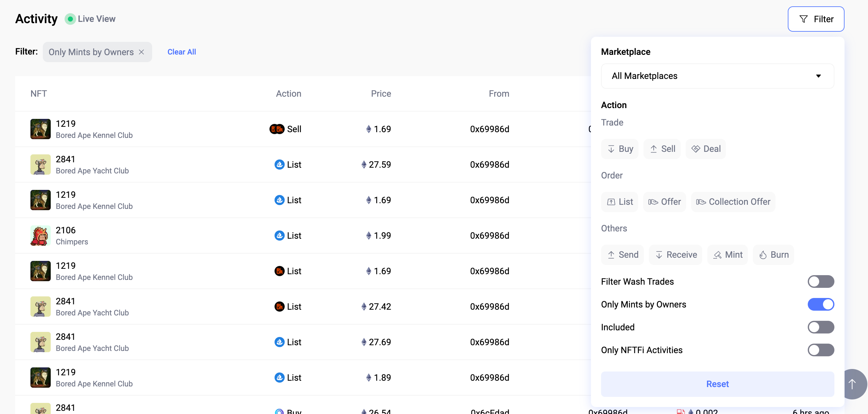Enable Only NFTFi Activities switch
The height and width of the screenshot is (414, 868).
820,350
